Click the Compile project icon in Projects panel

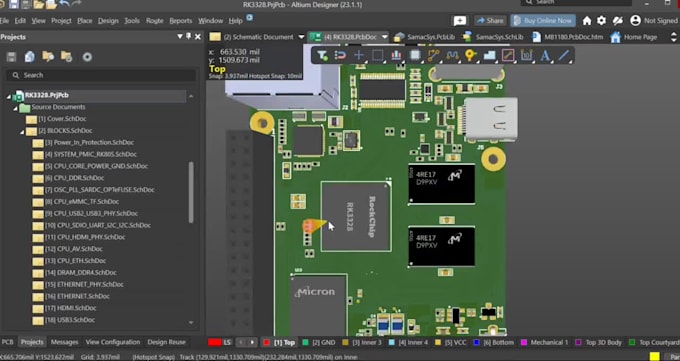point(29,57)
